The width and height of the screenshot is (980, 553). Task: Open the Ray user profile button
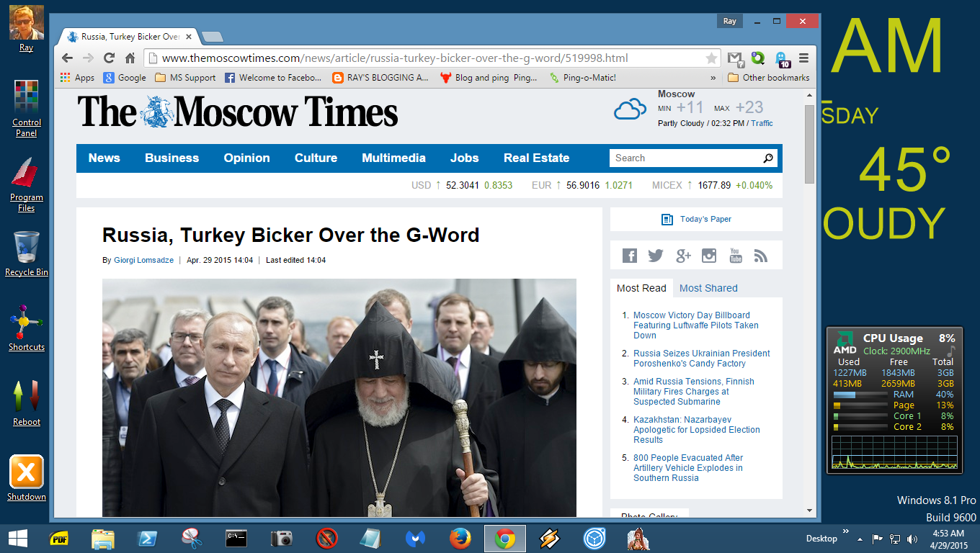(x=730, y=21)
